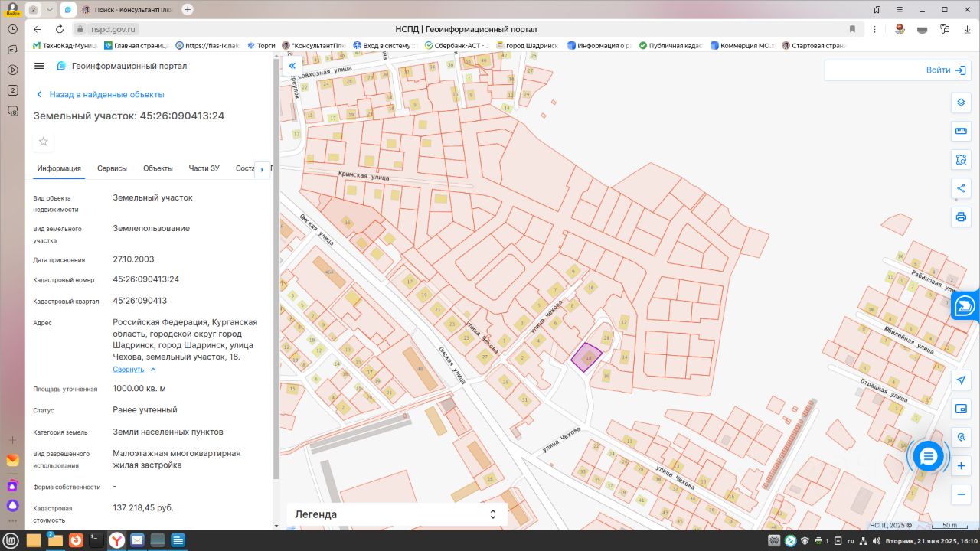Open the support chat bubble
This screenshot has width=980, height=551.
[x=928, y=457]
